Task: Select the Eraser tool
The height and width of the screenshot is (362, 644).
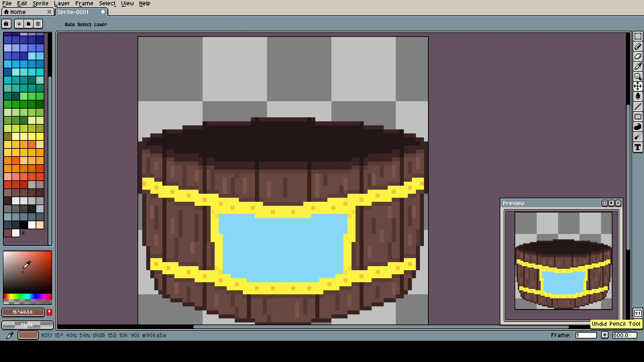Action: click(638, 56)
